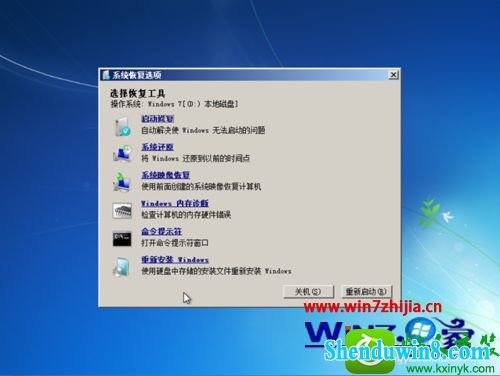Image resolution: width=500 pixels, height=376 pixels.
Task: Click the 选择恢复工具 heading
Action: pyautogui.click(x=138, y=93)
